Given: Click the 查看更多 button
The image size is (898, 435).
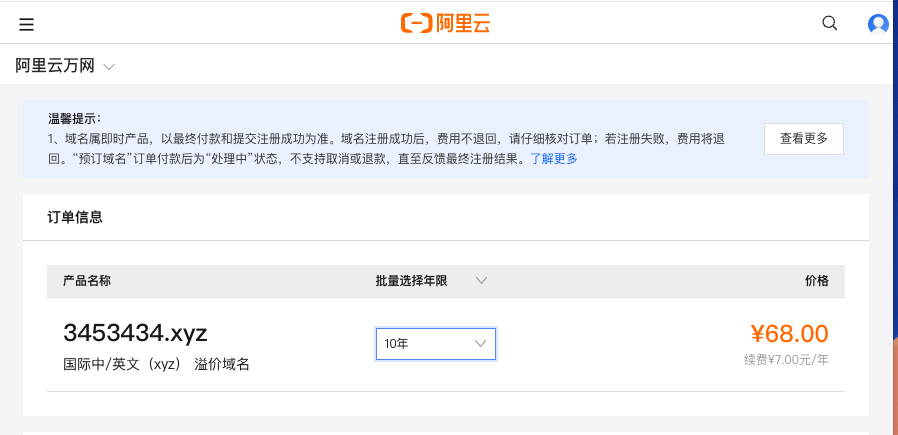Looking at the screenshot, I should (804, 139).
